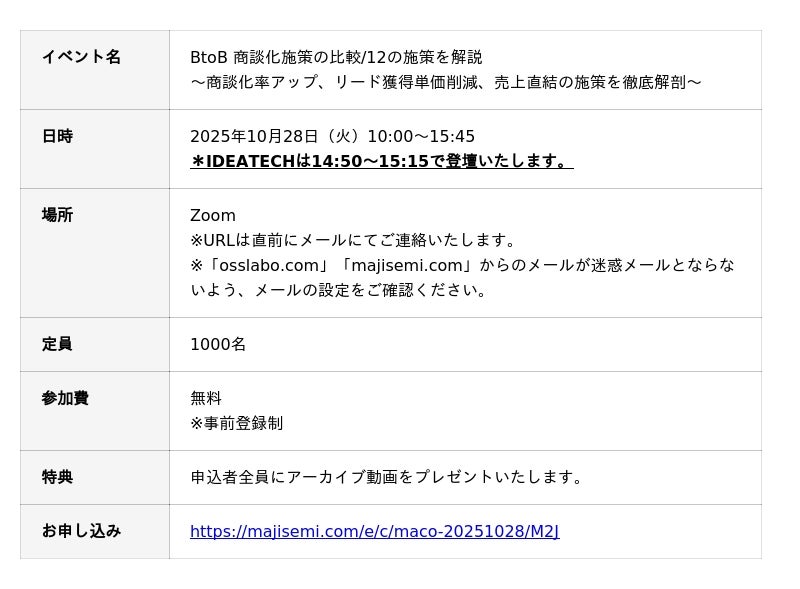Click the お申し込み row header

(x=81, y=531)
